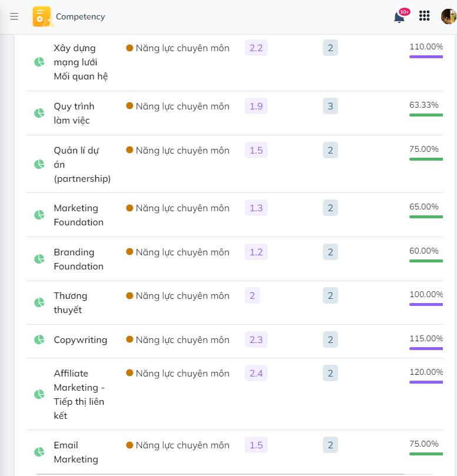The width and height of the screenshot is (457, 476).
Task: Open Quản lí dự án (partnership) competency
Action: (x=82, y=164)
